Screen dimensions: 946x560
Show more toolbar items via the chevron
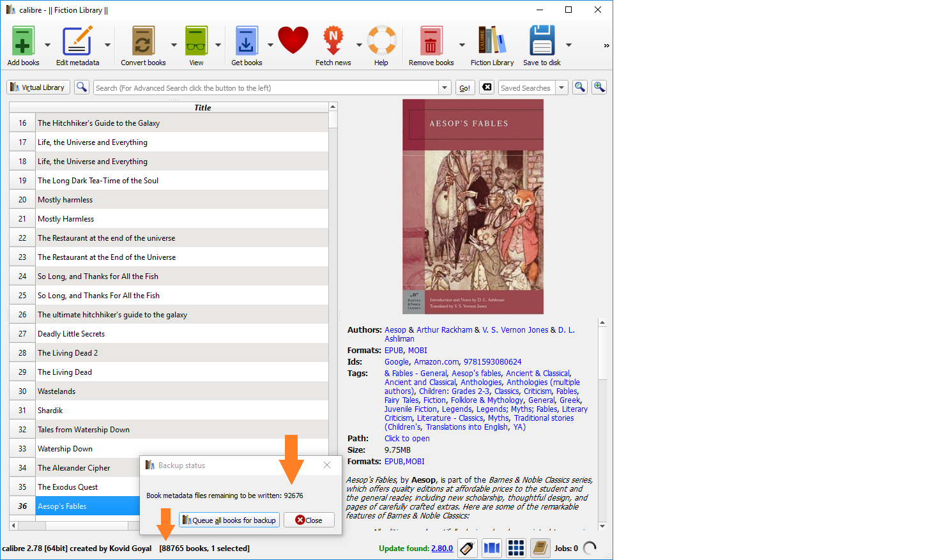pos(606,45)
